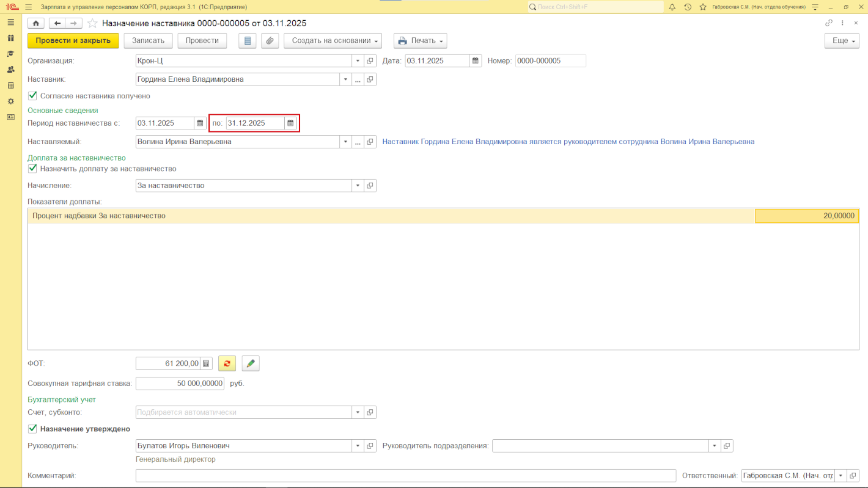The width and height of the screenshot is (868, 488).
Task: Toggle 'Назначить доплату за наставничество' checkbox
Action: tap(33, 169)
